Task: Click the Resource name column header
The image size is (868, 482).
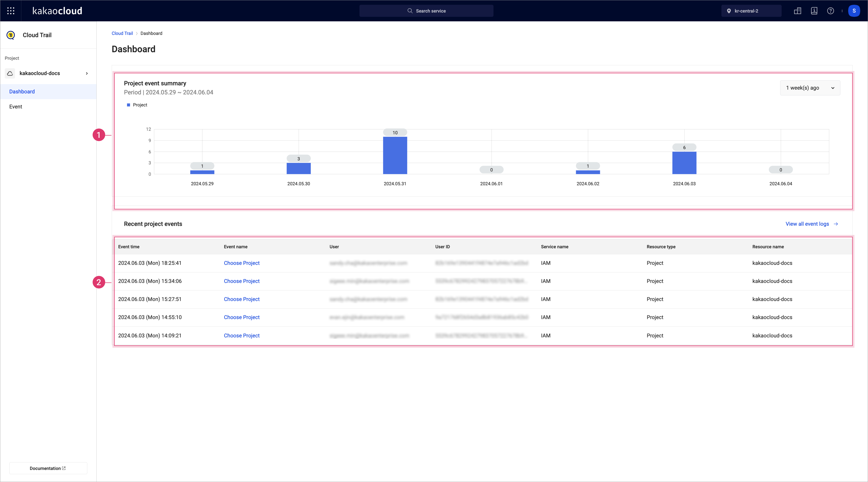Action: pos(768,247)
